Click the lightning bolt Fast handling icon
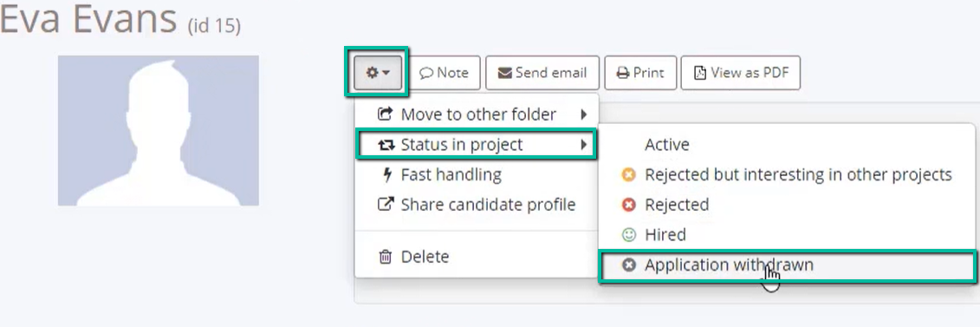 (386, 174)
